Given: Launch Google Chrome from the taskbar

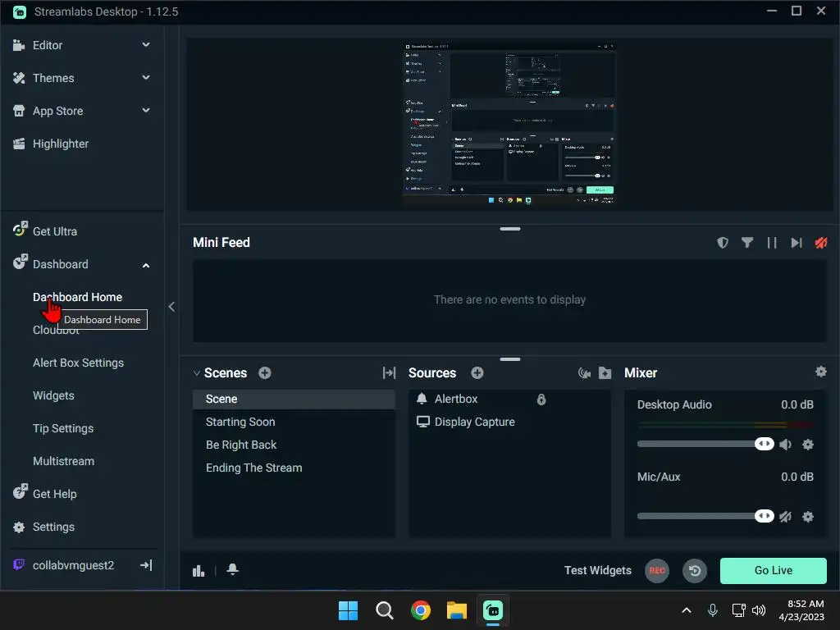Looking at the screenshot, I should 421,610.
